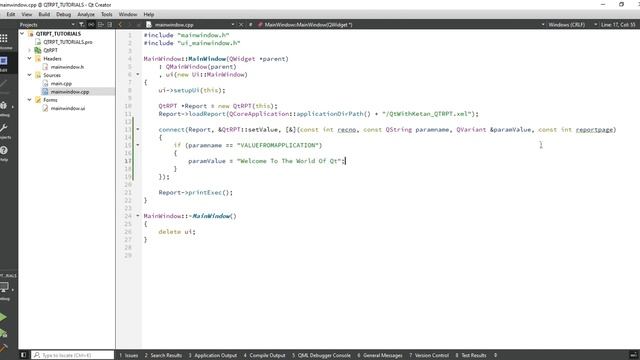This screenshot has width=640, height=360.
Task: Close Projects pane via toolbar icon
Action: 110,24
